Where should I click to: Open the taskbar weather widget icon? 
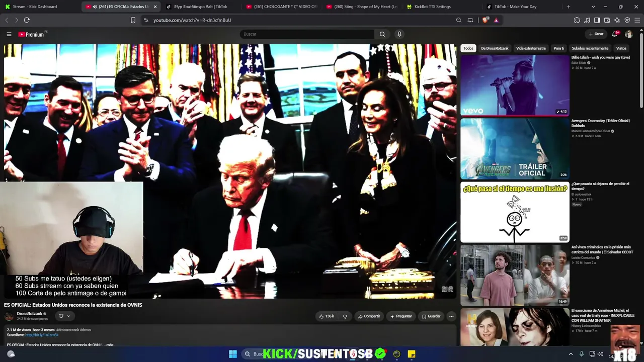pyautogui.click(x=11, y=354)
